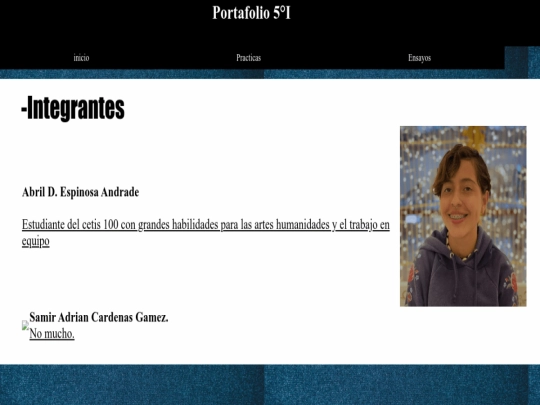Click the name Abril D. Espinosa Andrade

point(80,192)
